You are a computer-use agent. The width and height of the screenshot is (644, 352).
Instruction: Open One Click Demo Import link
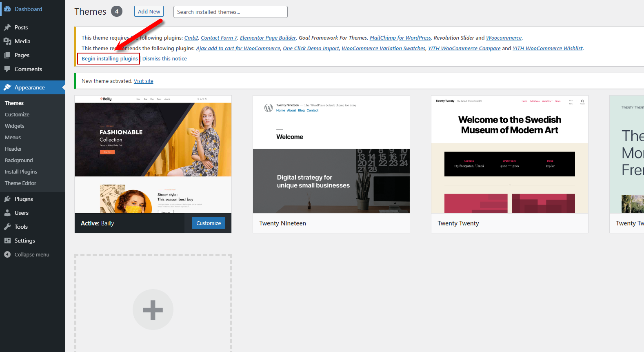[x=311, y=48]
